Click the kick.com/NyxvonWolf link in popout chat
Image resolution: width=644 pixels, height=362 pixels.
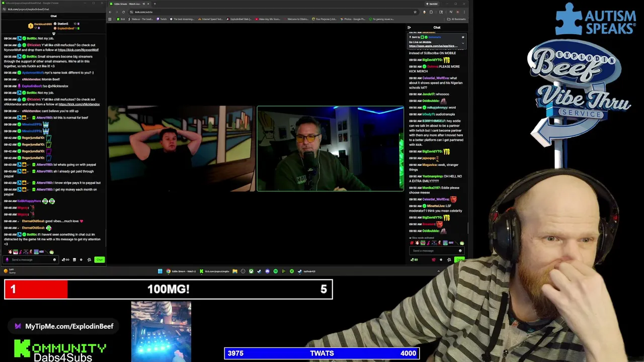click(x=78, y=50)
